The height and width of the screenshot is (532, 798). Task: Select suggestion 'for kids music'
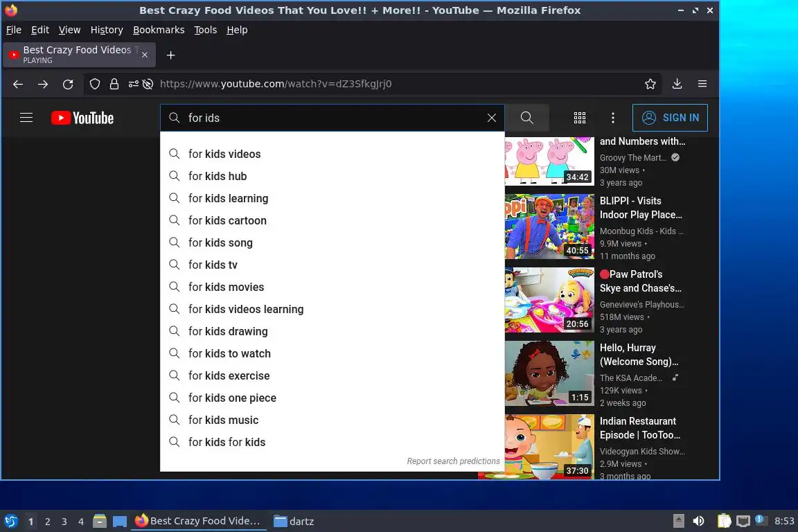(332, 420)
